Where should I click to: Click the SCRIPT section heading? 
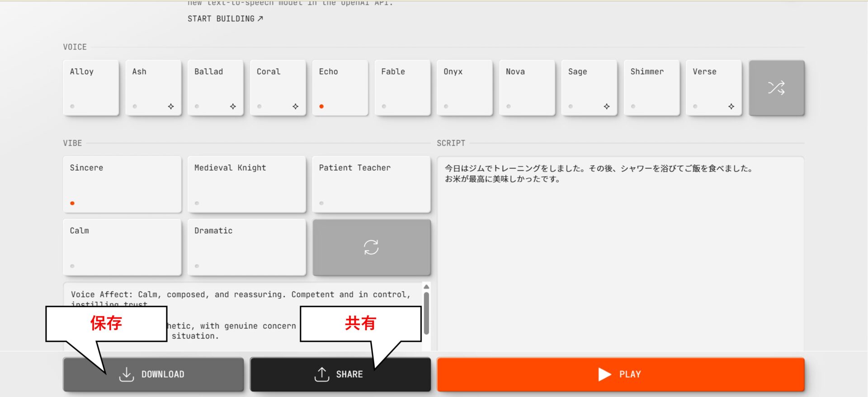pyautogui.click(x=451, y=143)
